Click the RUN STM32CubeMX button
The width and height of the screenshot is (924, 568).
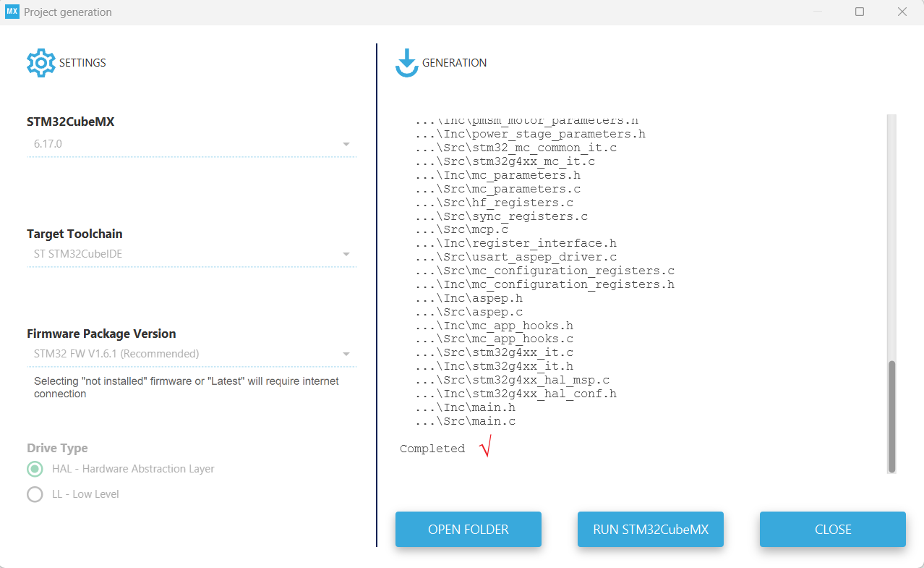pos(651,529)
